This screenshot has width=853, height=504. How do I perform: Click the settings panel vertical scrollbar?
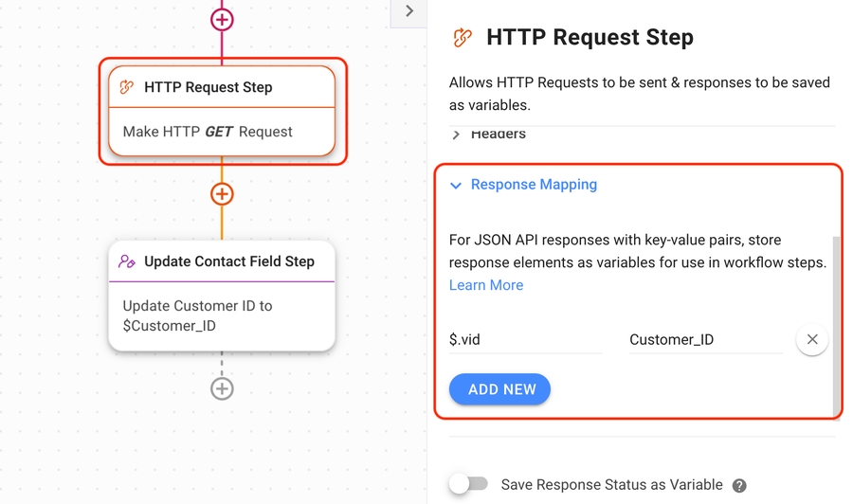(x=835, y=322)
